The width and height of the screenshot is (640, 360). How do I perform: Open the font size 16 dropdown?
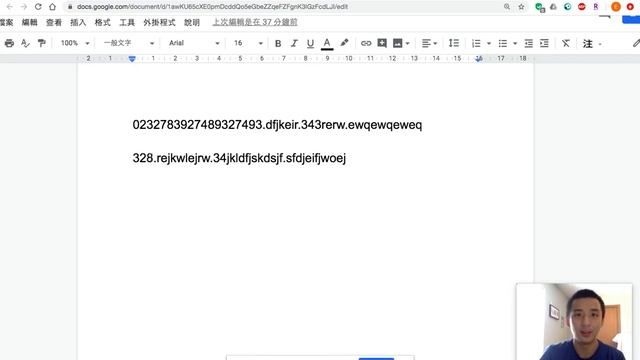point(248,43)
